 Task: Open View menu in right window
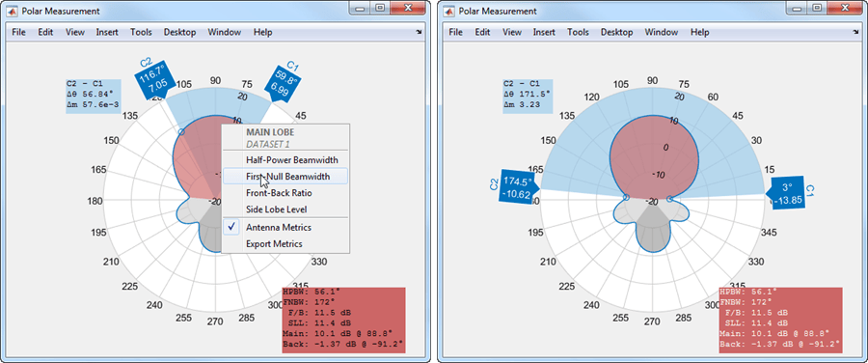click(x=512, y=32)
